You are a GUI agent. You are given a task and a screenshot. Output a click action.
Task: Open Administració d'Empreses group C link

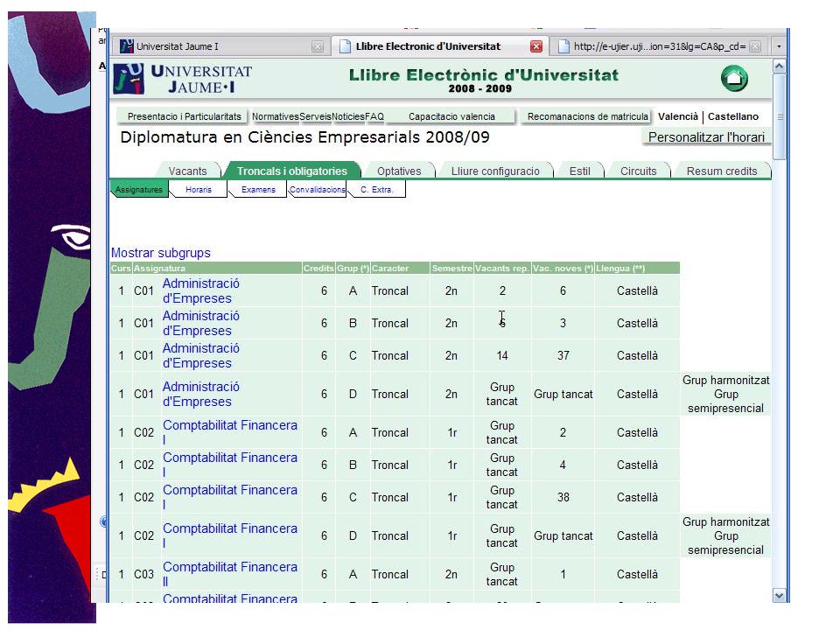pyautogui.click(x=201, y=356)
